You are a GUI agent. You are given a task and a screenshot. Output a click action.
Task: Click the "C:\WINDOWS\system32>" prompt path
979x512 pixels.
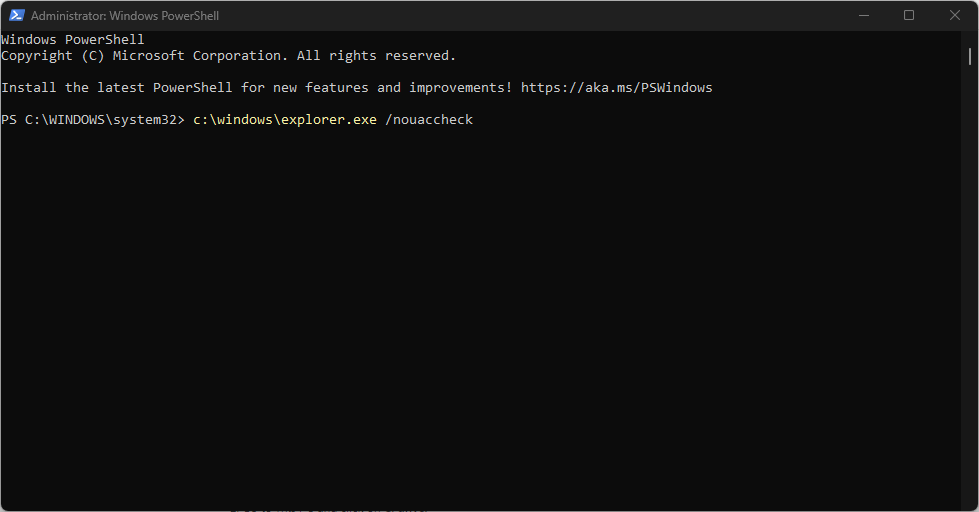click(x=105, y=120)
